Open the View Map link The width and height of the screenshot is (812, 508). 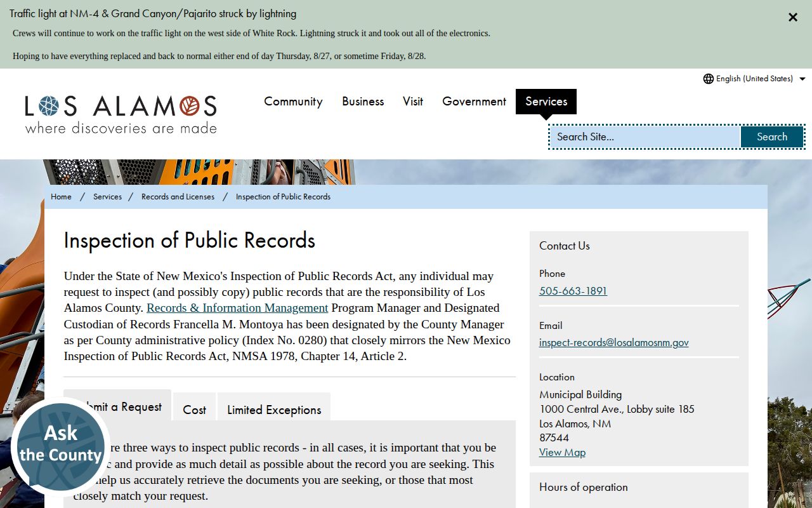562,452
